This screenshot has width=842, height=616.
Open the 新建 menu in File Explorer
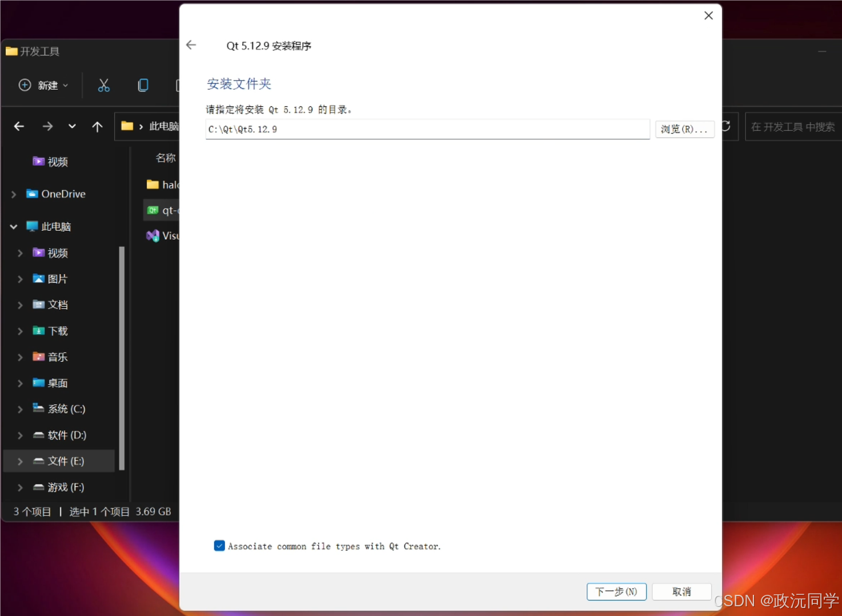[43, 85]
